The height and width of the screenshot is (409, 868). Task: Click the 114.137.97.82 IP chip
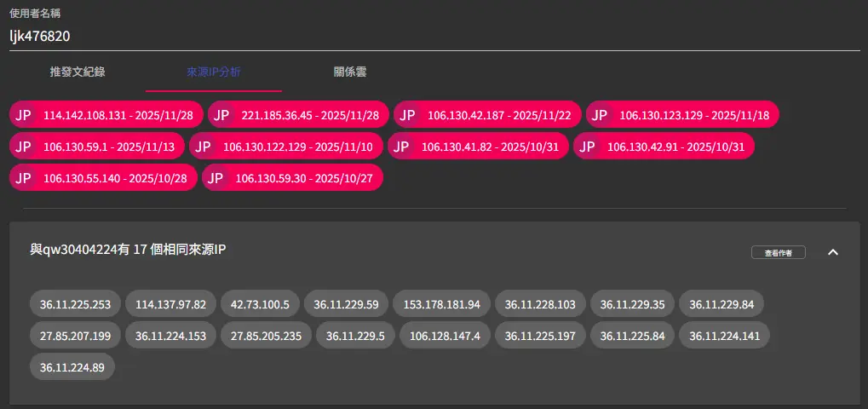170,304
